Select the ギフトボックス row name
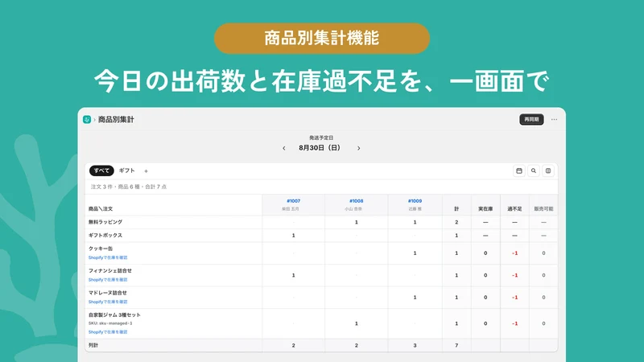Screen dimensions: 644x362 (105, 236)
